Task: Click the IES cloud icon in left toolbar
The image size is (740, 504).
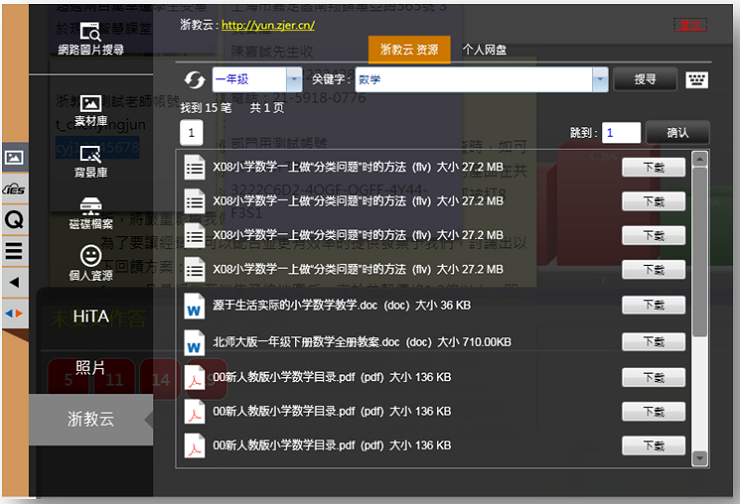Action: click(14, 189)
